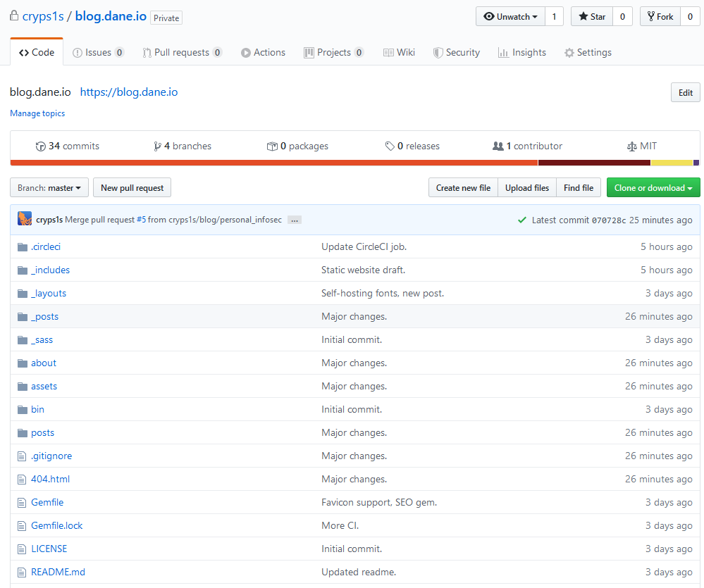Click Manage topics link
The width and height of the screenshot is (704, 588).
(37, 113)
